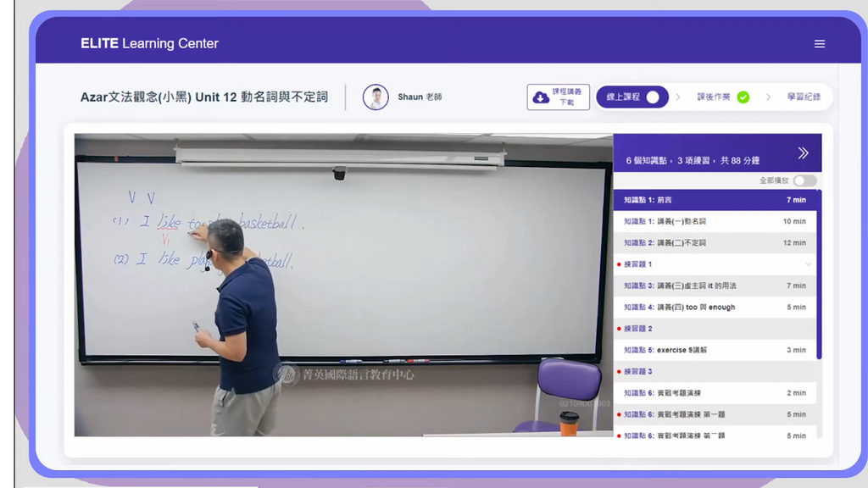The width and height of the screenshot is (868, 488).
Task: Click the ELITE Learning Center logo
Action: (x=149, y=43)
